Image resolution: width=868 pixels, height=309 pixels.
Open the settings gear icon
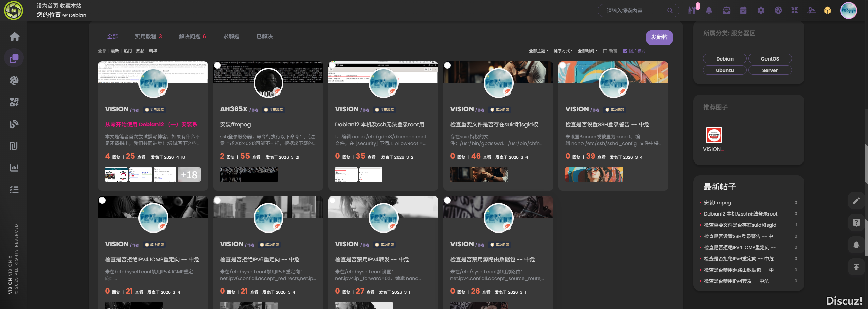click(761, 11)
